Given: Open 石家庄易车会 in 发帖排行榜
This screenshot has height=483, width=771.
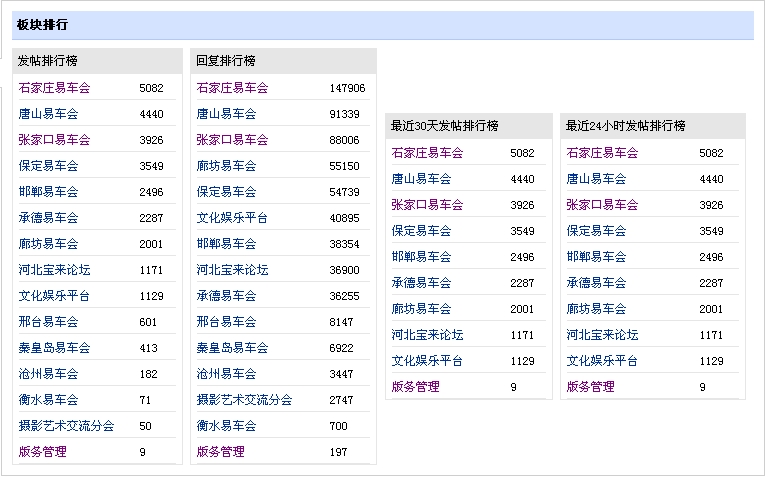Looking at the screenshot, I should point(55,88).
